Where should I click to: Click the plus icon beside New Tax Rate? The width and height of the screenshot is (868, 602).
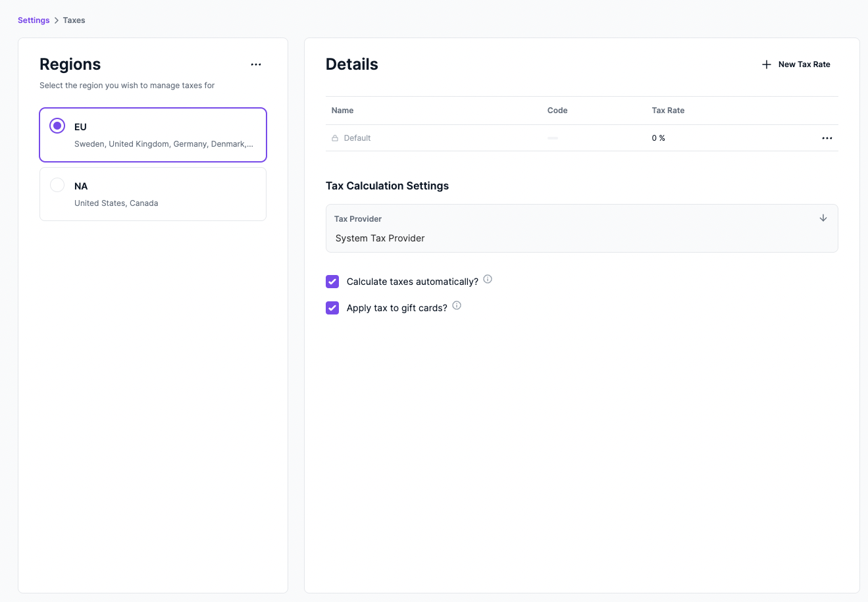[766, 64]
